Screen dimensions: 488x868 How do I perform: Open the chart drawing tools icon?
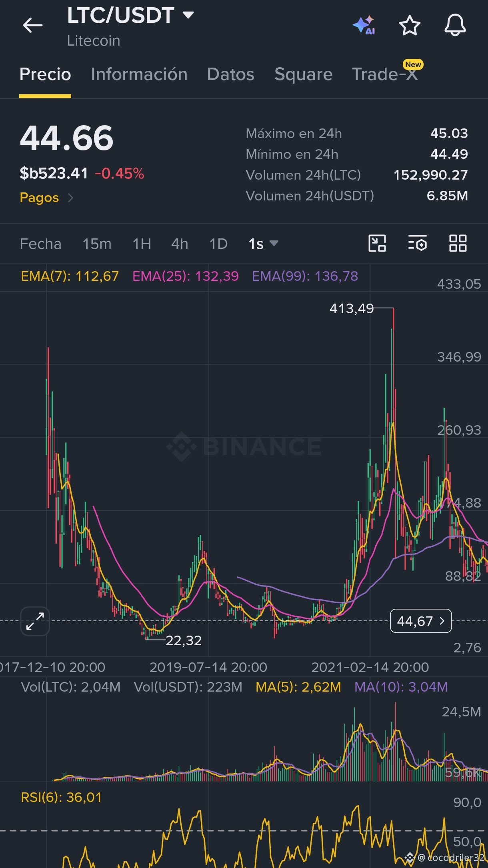pos(377,243)
